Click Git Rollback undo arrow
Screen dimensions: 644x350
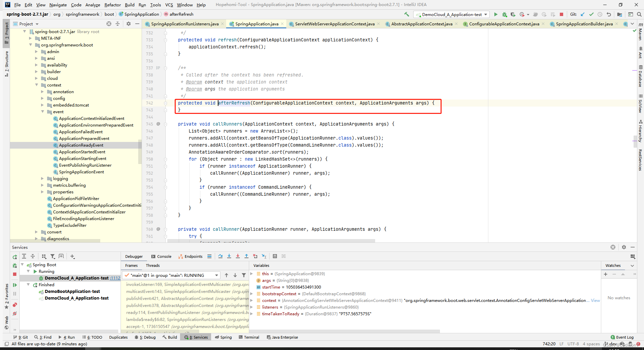pyautogui.click(x=609, y=14)
